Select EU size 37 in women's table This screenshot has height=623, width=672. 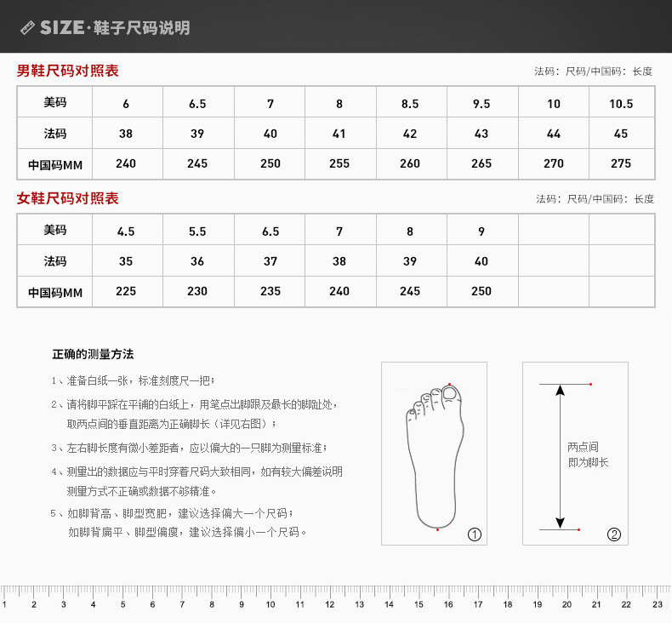pos(271,261)
